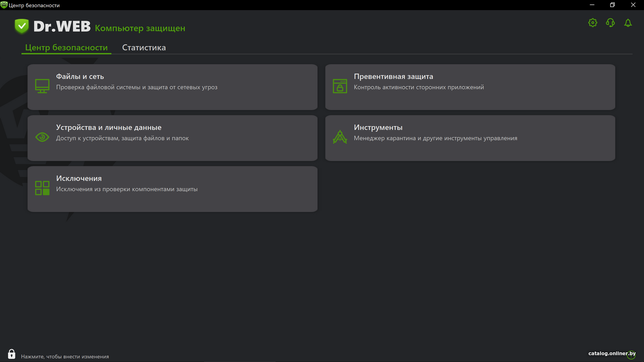
Task: Click 'Проверка файловой системы и защита от сетевых угроз'
Action: click(x=137, y=87)
